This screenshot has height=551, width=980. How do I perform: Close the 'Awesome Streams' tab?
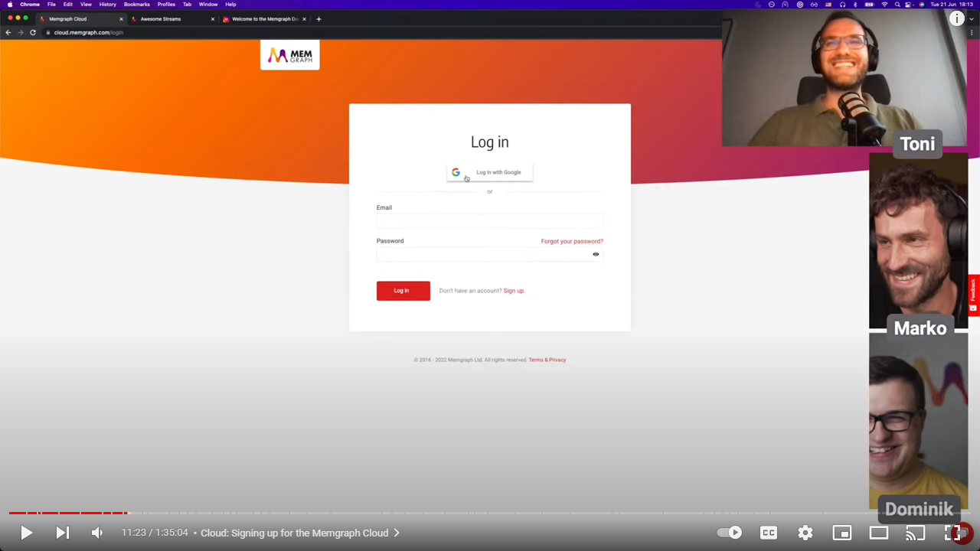(213, 18)
